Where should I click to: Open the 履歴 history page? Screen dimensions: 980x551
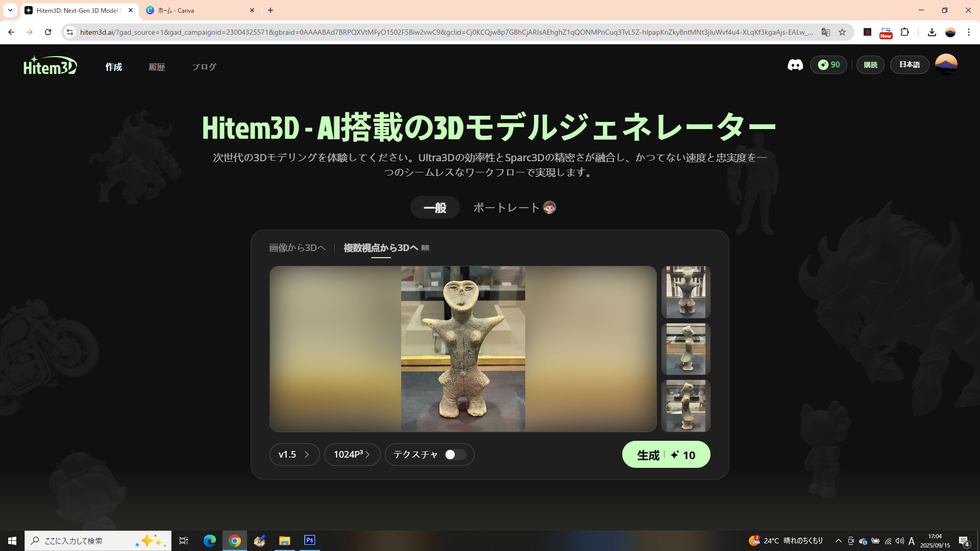point(157,67)
